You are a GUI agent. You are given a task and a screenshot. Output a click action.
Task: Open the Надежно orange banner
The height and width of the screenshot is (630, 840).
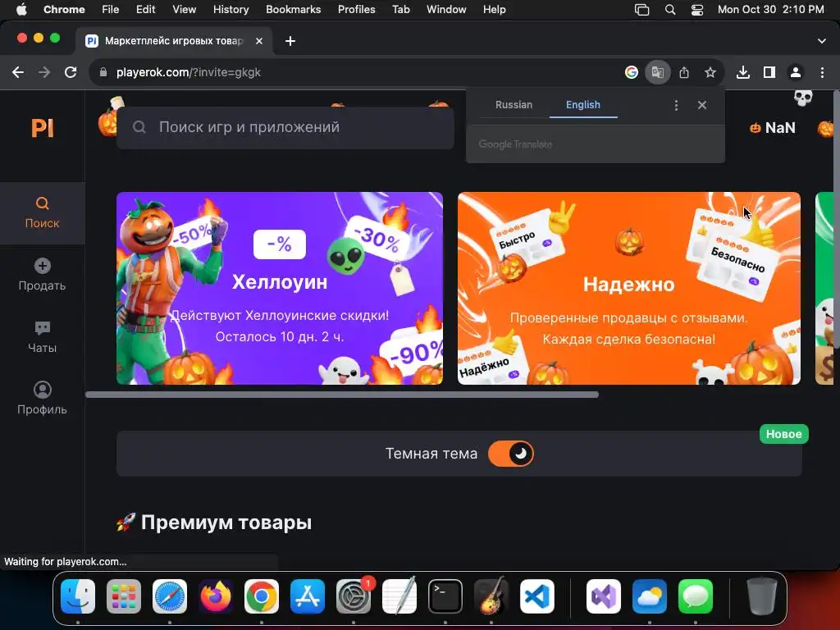tap(629, 288)
